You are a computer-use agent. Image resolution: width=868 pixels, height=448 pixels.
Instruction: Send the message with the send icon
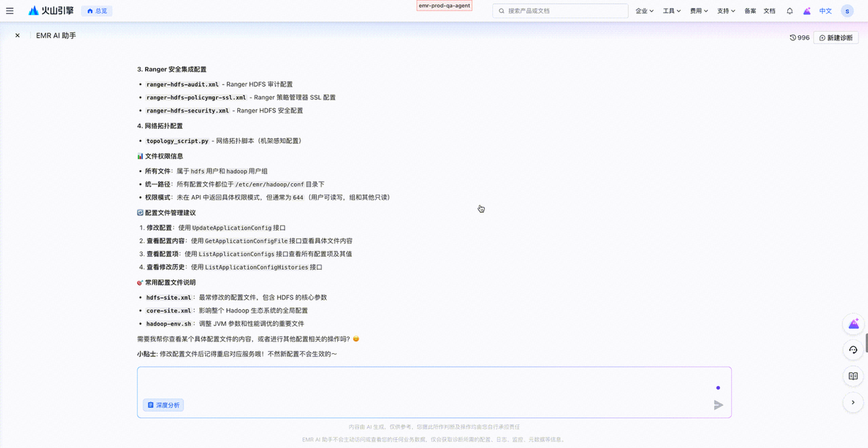[718, 405]
